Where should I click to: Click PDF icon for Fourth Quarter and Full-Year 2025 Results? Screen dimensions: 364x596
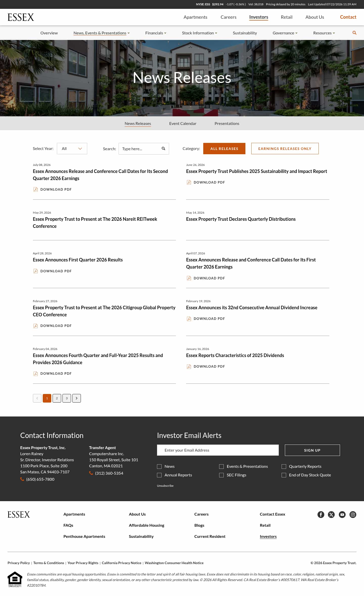click(36, 373)
